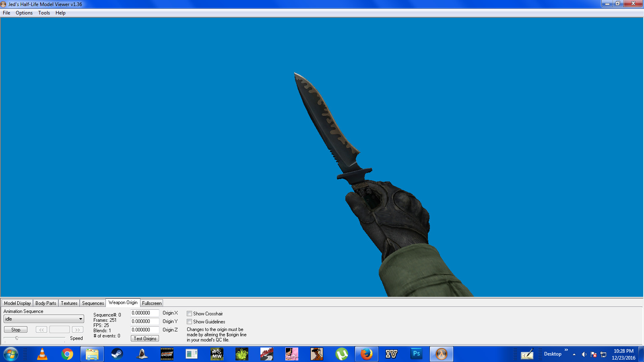Open GTA IV from the taskbar
This screenshot has height=362, width=644.
pos(391,354)
